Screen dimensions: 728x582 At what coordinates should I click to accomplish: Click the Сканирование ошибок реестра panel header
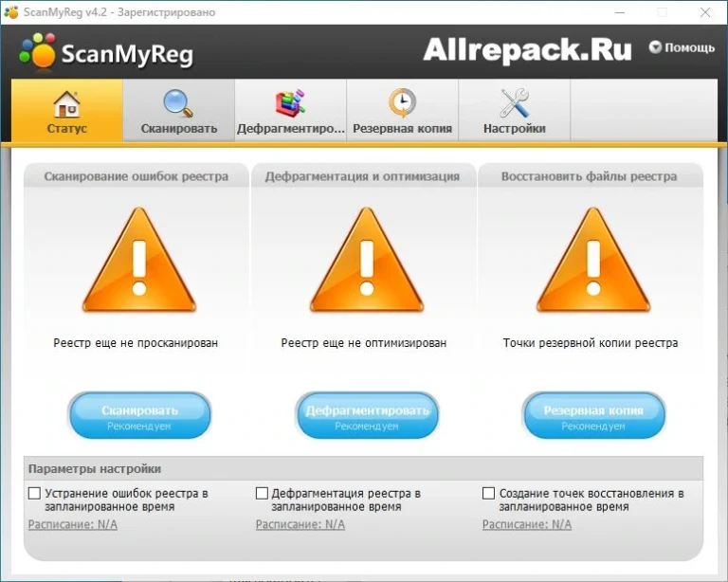point(136,176)
